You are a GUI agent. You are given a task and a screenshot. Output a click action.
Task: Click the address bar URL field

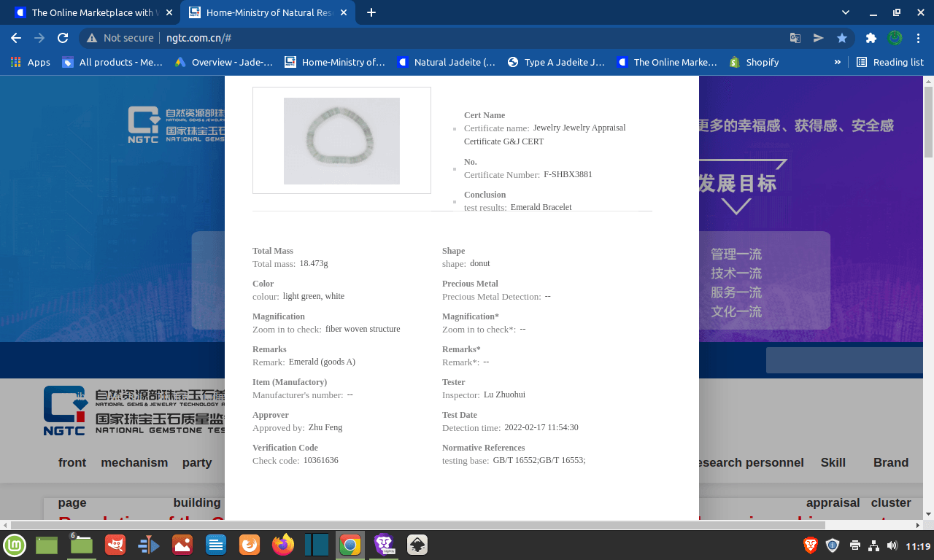point(438,38)
